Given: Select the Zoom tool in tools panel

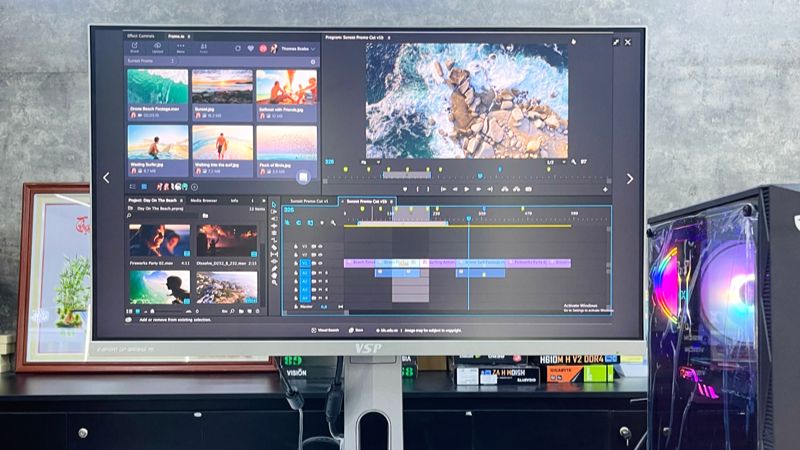Looking at the screenshot, I should 274,282.
